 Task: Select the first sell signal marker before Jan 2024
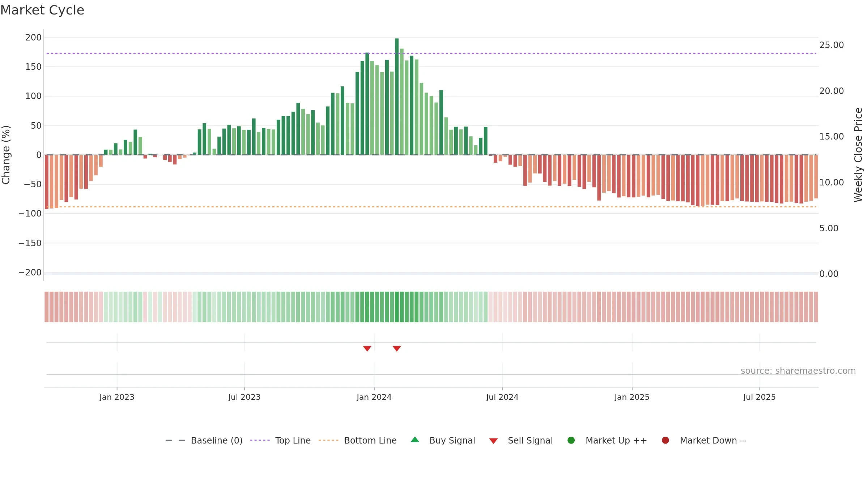(367, 348)
